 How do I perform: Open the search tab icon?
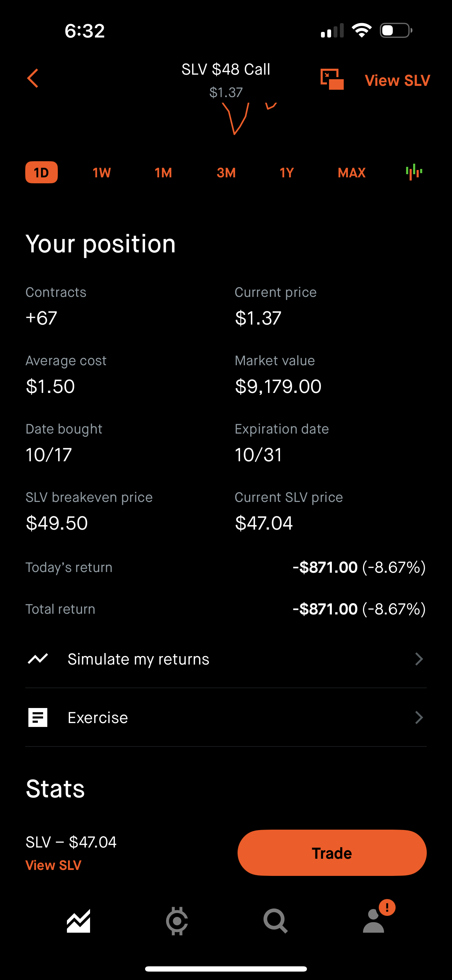[275, 921]
